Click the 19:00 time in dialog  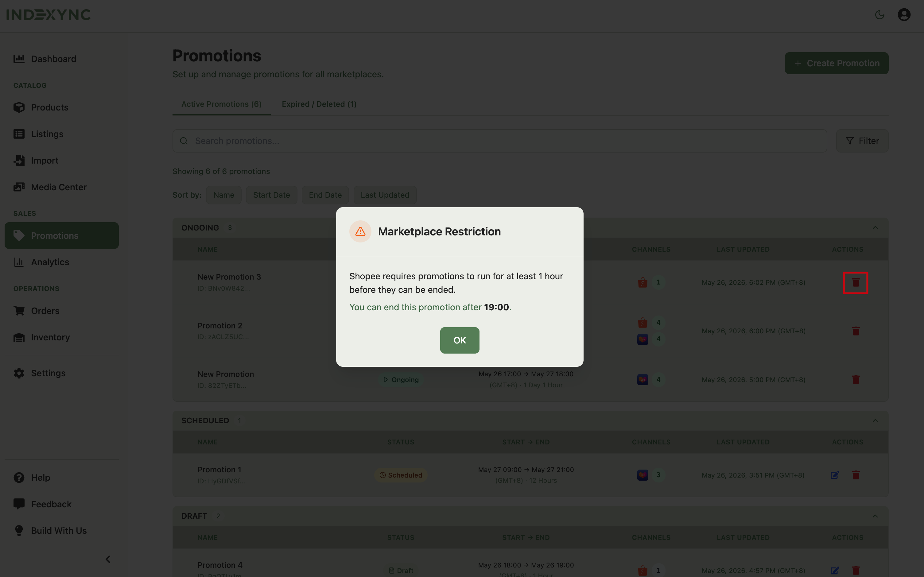tap(496, 307)
